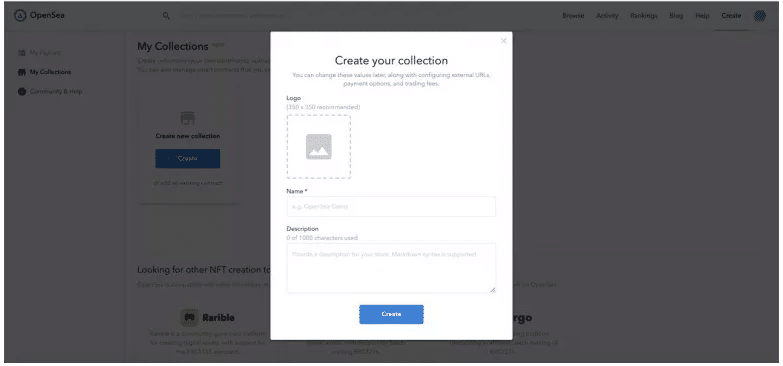Click Create button under Create new collection
This screenshot has width=783, height=366.
[x=188, y=158]
